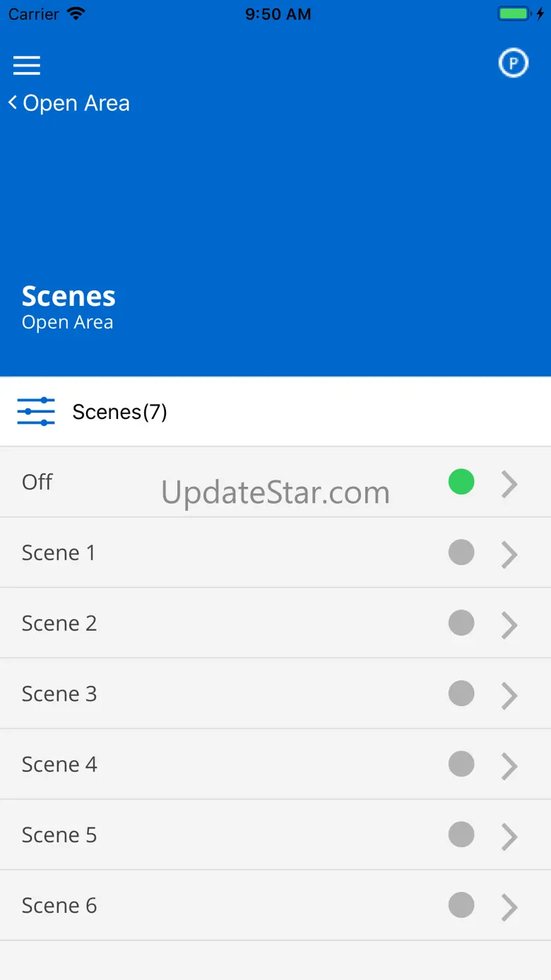Open Scene 5 chevron arrow
Viewport: 551px width, 980px height.
(509, 837)
